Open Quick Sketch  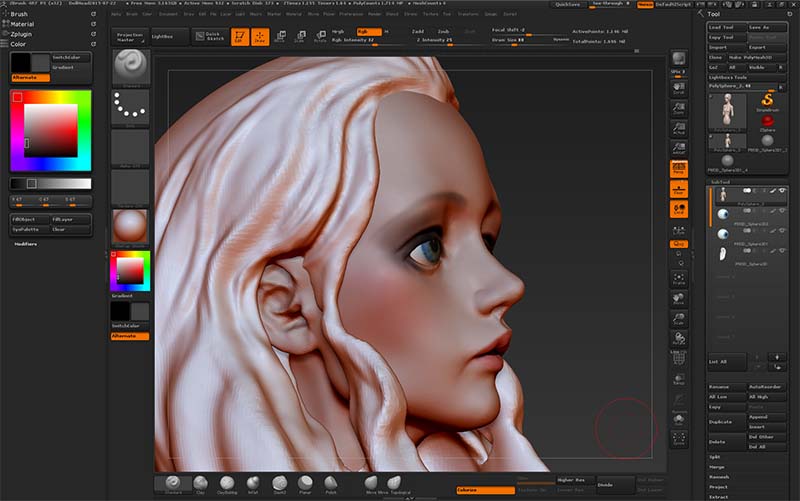[x=210, y=37]
